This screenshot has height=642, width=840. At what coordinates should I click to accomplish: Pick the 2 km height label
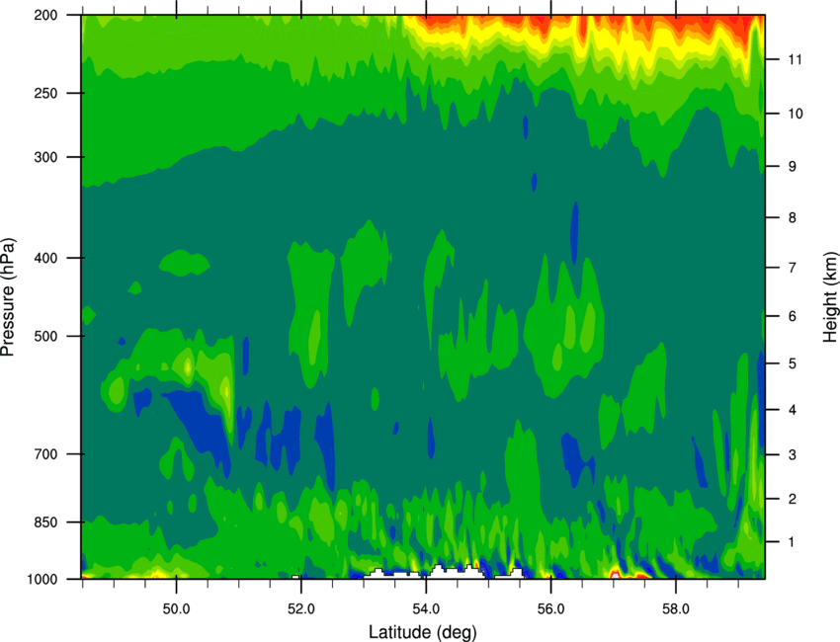793,499
